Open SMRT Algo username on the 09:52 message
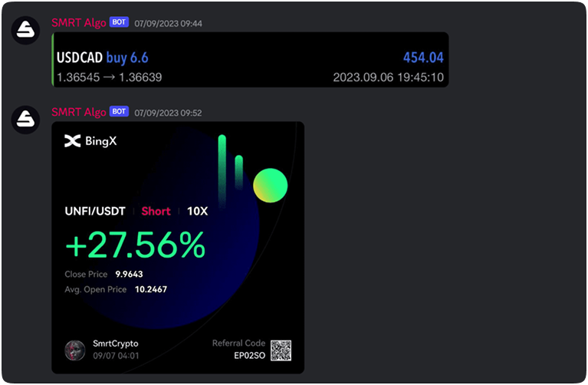Viewport: 588px width, 385px height. [x=79, y=112]
